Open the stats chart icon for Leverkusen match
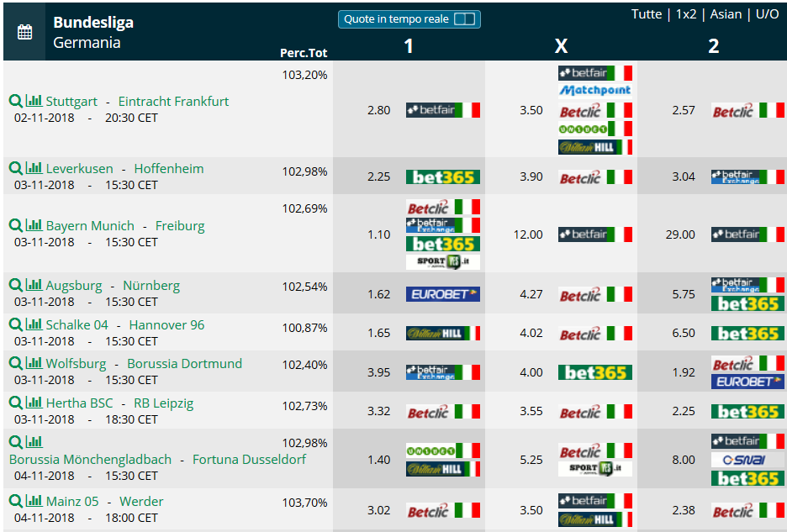Image resolution: width=787 pixels, height=532 pixels. 34,167
